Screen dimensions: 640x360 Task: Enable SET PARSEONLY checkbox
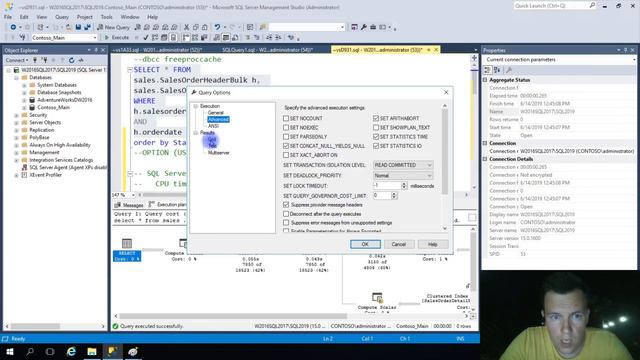click(286, 137)
